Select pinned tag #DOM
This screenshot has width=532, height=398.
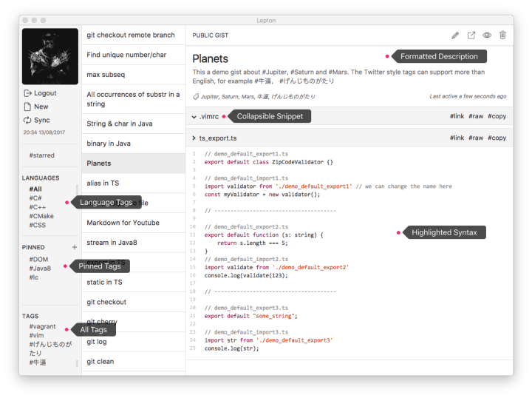pos(38,260)
